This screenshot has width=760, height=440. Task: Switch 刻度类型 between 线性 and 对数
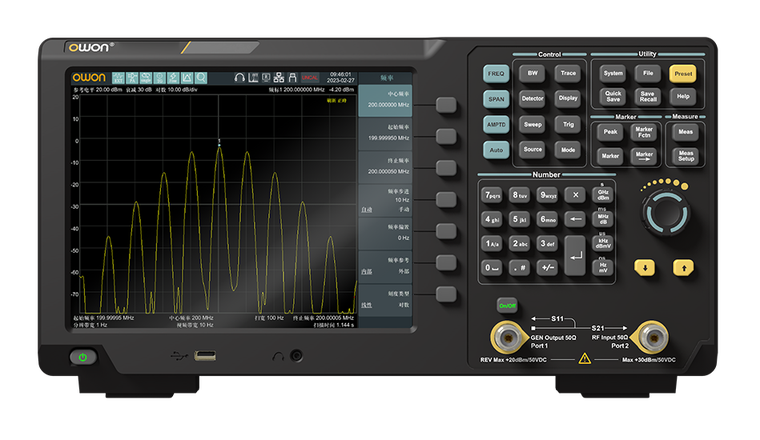click(385, 300)
